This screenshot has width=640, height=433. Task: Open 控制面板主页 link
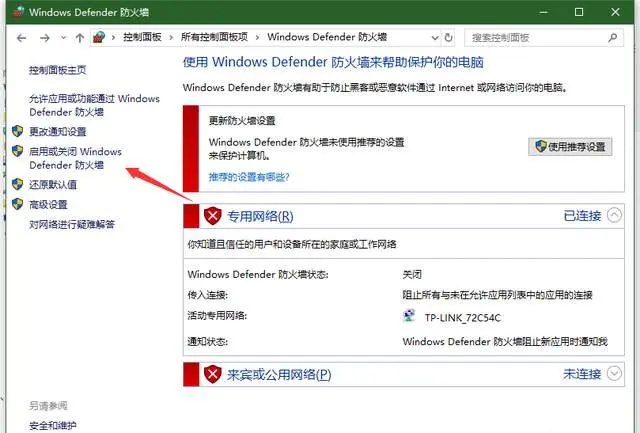point(58,70)
